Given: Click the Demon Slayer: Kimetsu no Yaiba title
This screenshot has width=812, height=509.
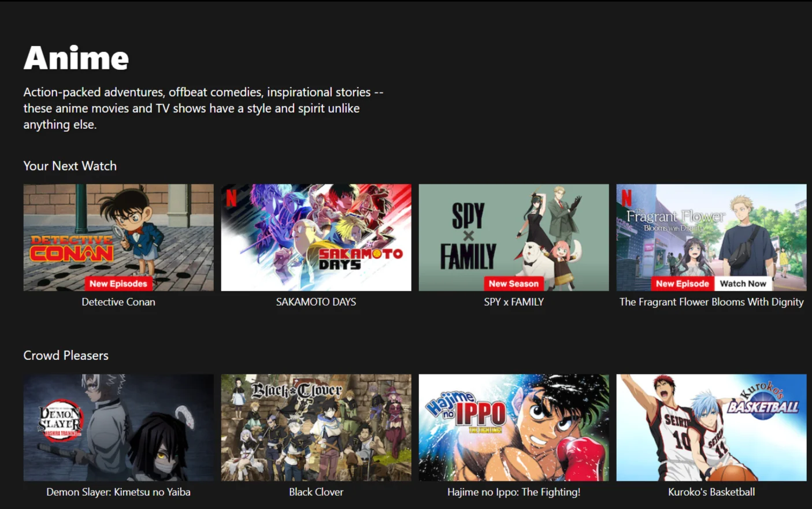Looking at the screenshot, I should [x=118, y=492].
